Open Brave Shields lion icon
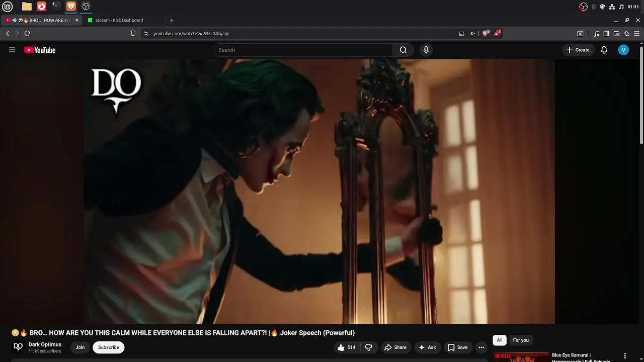Screen dimensions: 644x362 coord(486,33)
